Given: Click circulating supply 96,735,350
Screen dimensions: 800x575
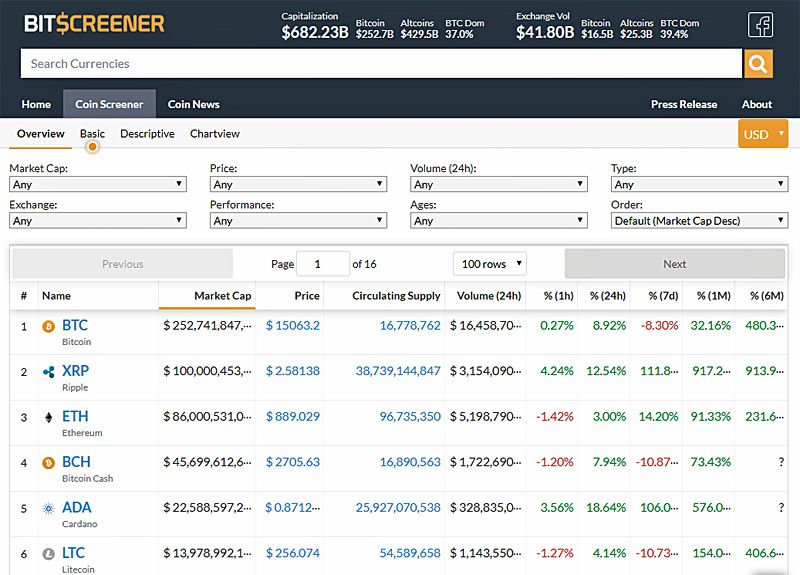Looking at the screenshot, I should point(410,416).
